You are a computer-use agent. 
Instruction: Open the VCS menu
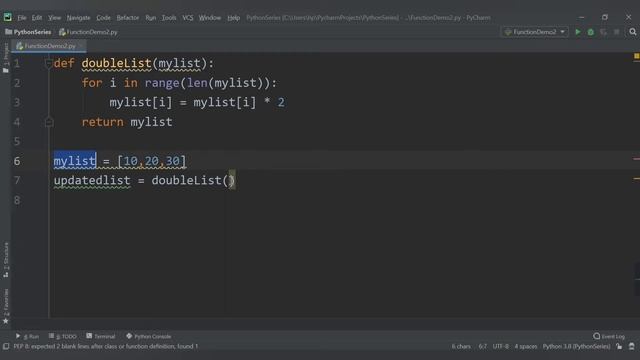[x=188, y=18]
